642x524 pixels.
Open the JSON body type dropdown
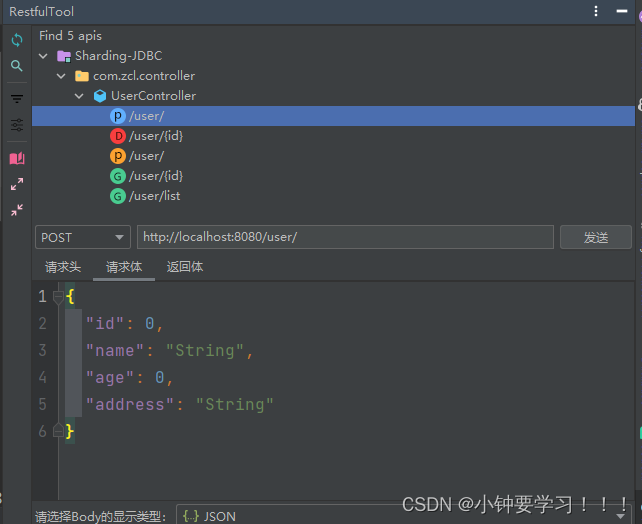(403, 516)
